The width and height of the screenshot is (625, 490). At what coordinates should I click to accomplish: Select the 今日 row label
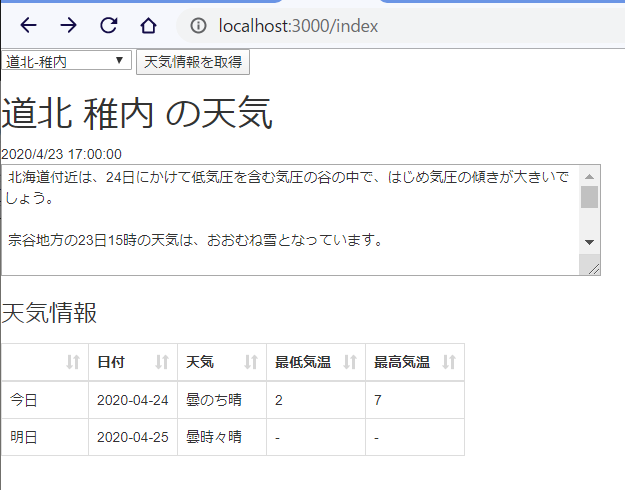[24, 400]
